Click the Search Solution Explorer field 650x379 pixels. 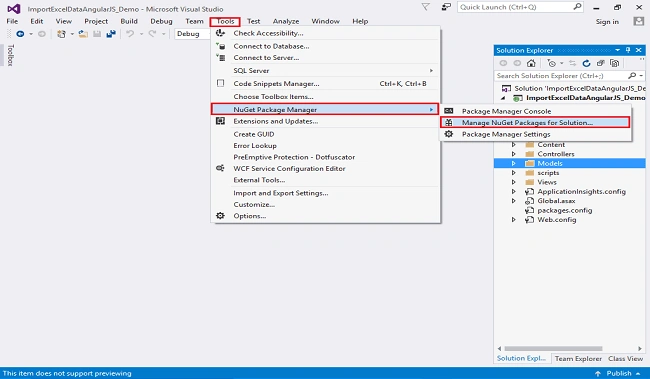tap(570, 75)
